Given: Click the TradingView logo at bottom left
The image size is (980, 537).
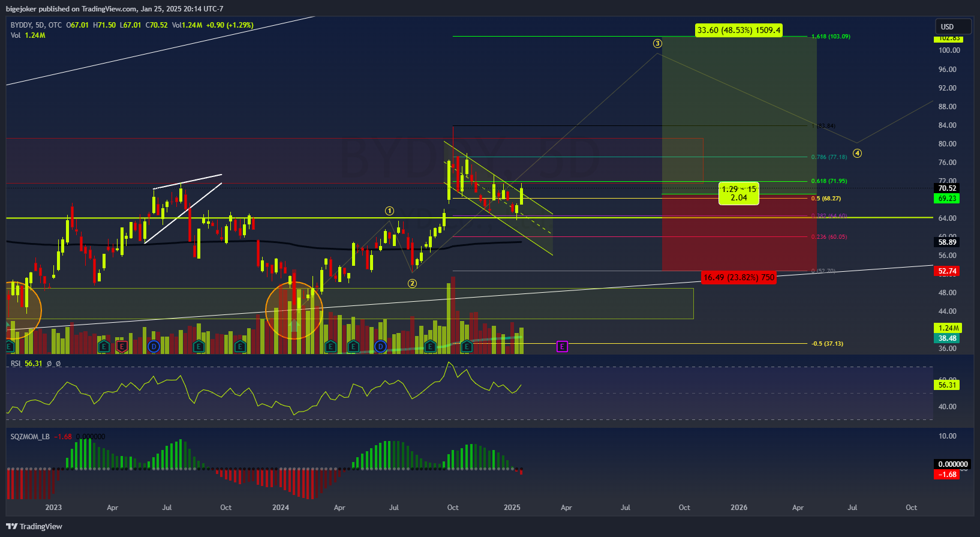Looking at the screenshot, I should [34, 526].
